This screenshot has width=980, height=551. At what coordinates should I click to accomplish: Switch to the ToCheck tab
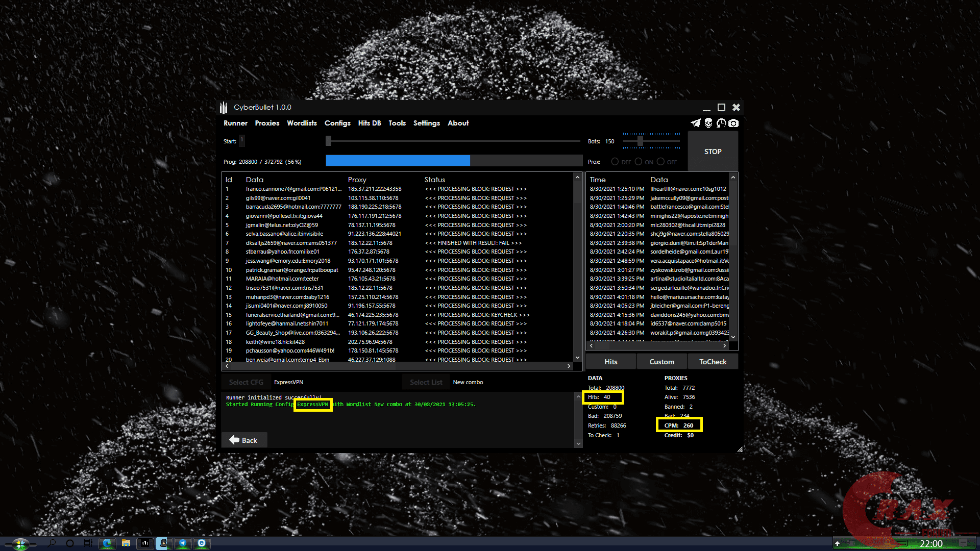point(713,361)
